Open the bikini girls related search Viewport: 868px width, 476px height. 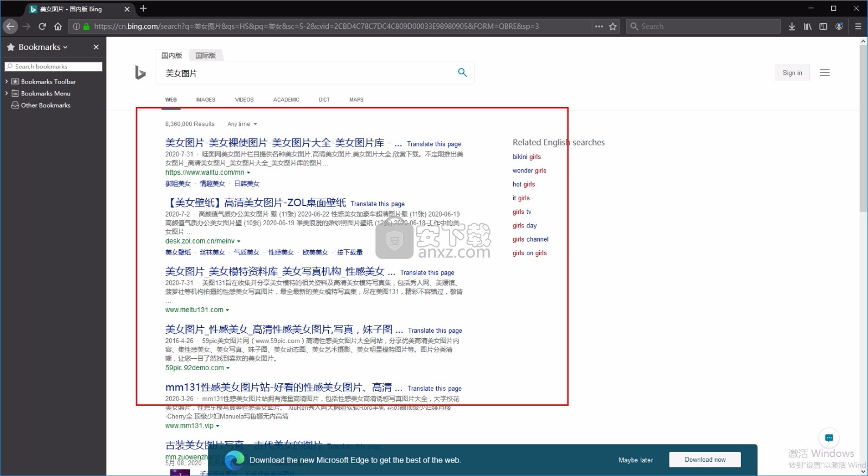point(527,157)
